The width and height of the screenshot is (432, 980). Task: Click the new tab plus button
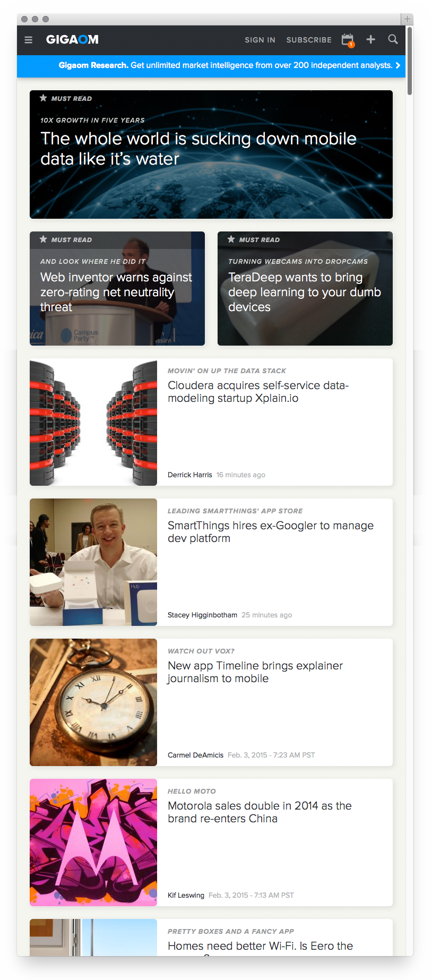coord(407,19)
